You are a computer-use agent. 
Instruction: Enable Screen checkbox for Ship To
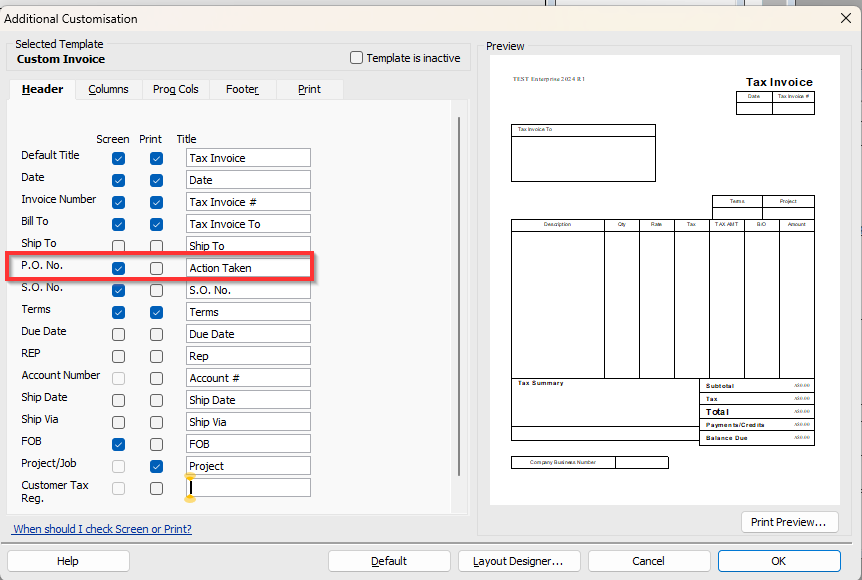(118, 246)
